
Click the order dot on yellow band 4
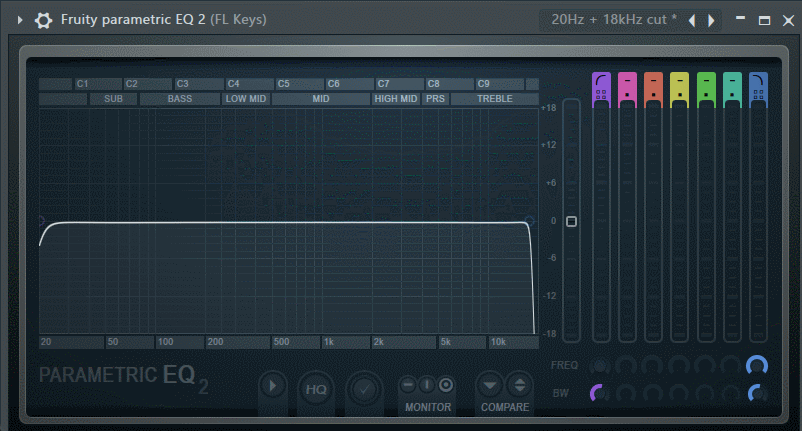(x=679, y=95)
